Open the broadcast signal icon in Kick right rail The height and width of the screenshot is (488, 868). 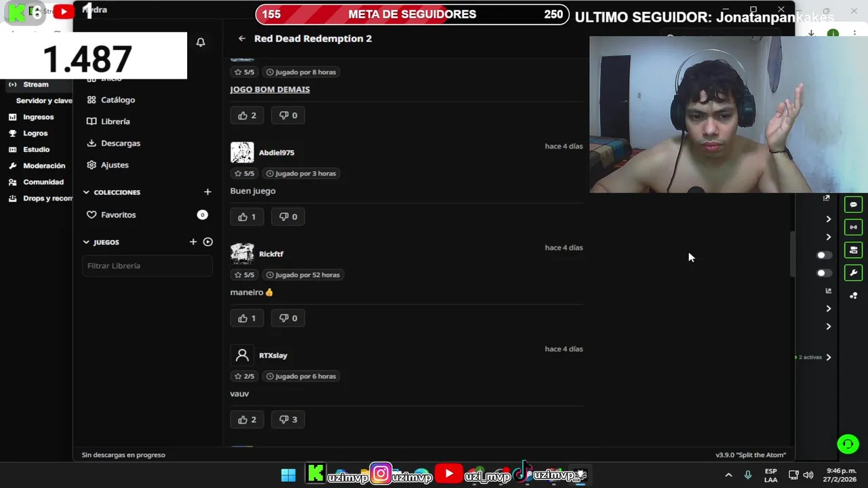tap(853, 227)
